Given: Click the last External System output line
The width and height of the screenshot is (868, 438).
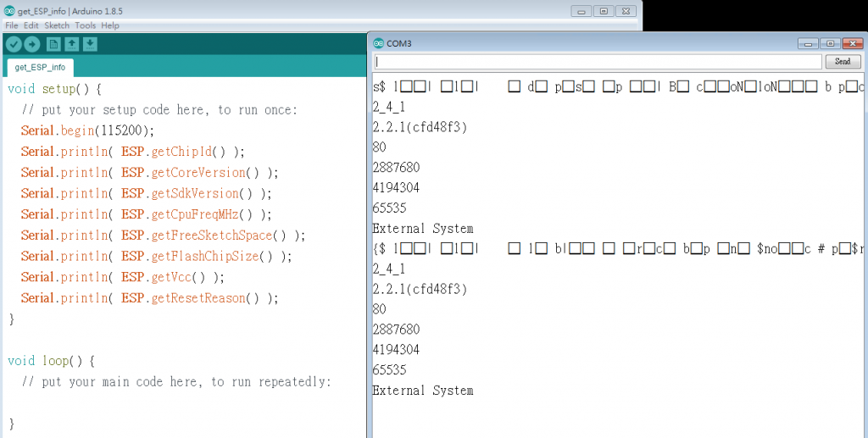Looking at the screenshot, I should pos(423,391).
